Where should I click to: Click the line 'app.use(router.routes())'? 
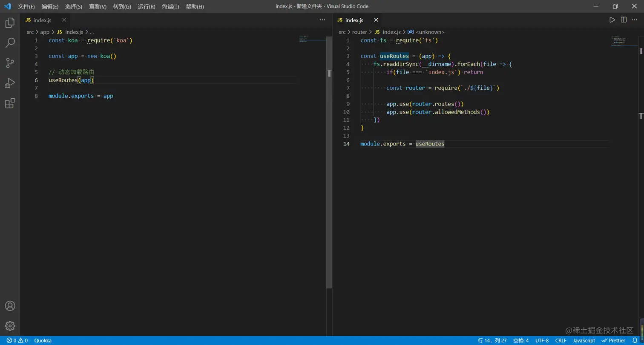425,104
